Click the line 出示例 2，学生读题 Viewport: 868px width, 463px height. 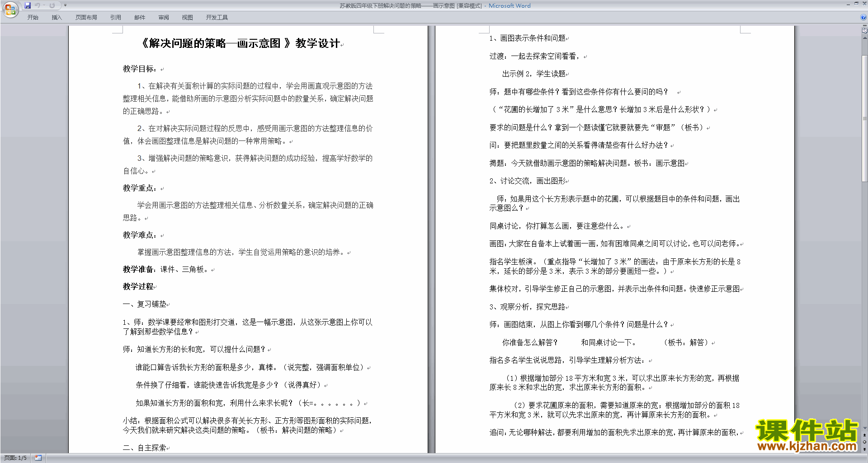534,74
